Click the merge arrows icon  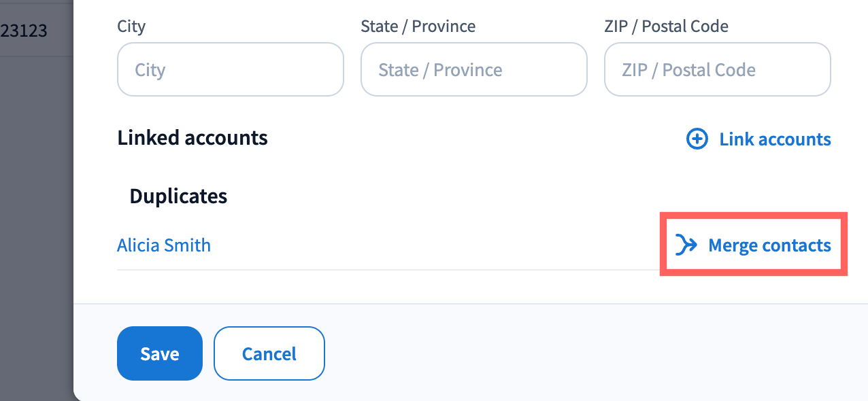pos(686,245)
